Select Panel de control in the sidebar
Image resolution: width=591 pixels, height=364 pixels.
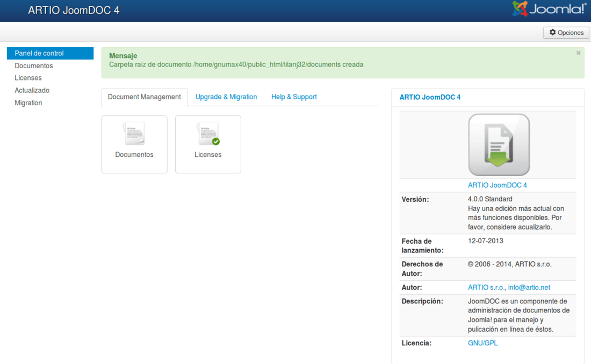(50, 53)
